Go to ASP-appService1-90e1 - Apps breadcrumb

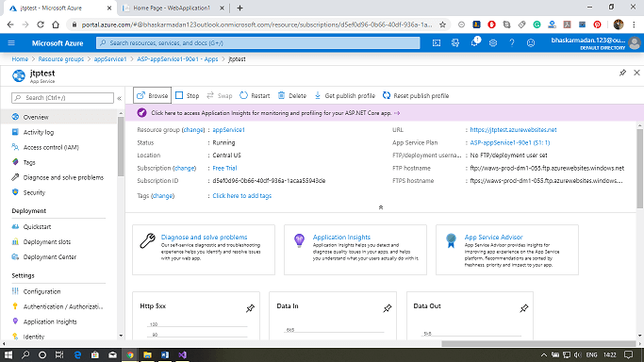click(x=177, y=59)
